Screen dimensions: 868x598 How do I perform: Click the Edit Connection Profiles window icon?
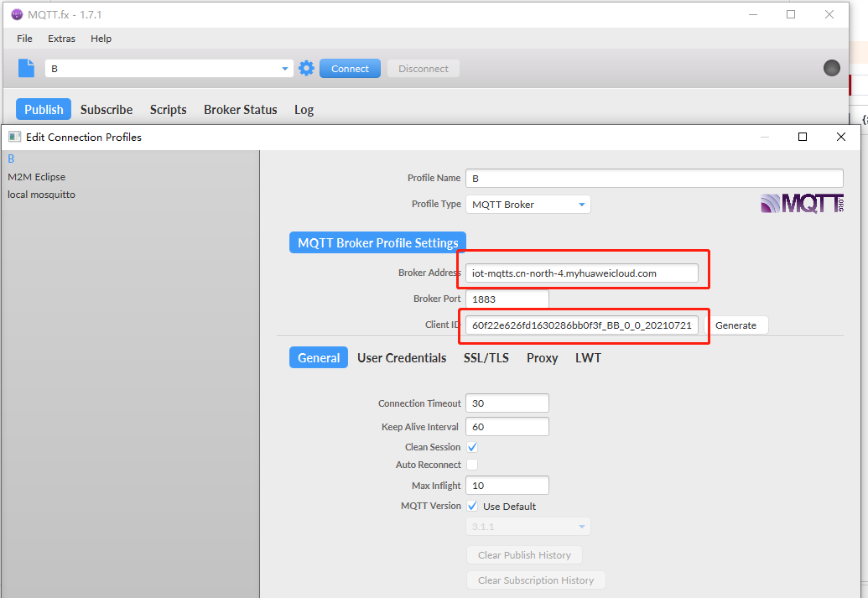(15, 137)
